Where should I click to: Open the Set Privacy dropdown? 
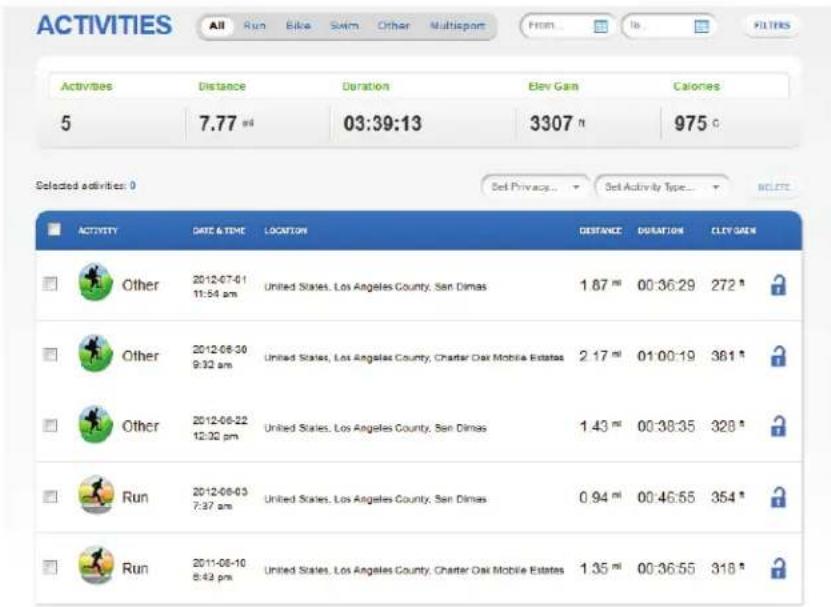point(535,187)
